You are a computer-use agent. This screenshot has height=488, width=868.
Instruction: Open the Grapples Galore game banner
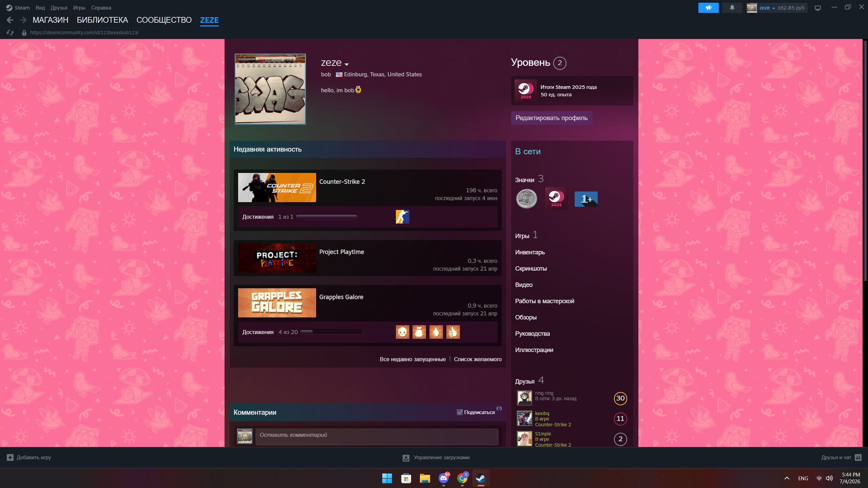point(277,303)
